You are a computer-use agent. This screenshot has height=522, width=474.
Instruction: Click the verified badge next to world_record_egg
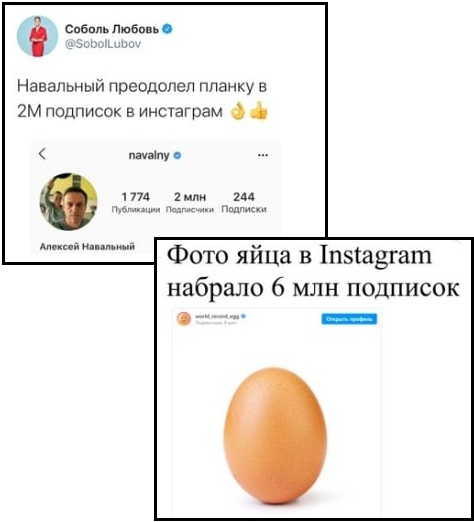point(244,316)
